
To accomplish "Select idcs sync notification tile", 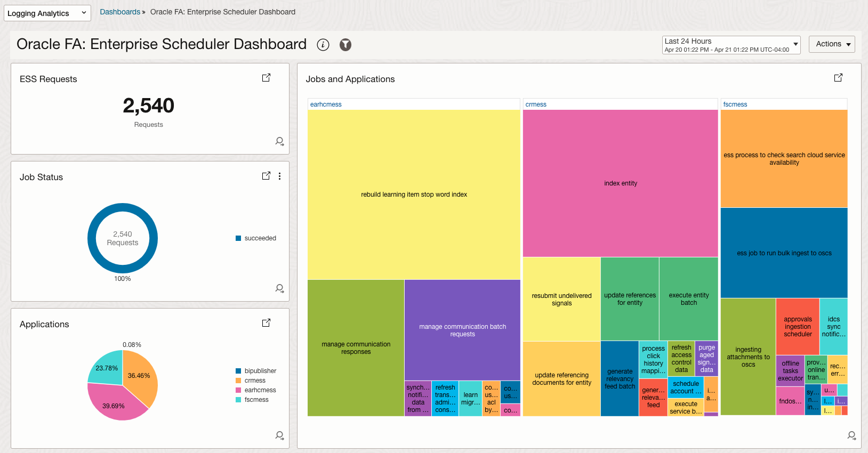I will click(833, 327).
